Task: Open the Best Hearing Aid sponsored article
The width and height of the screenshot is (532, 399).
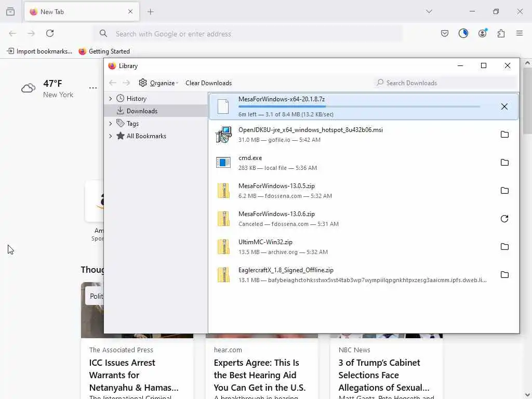Action: pyautogui.click(x=260, y=375)
